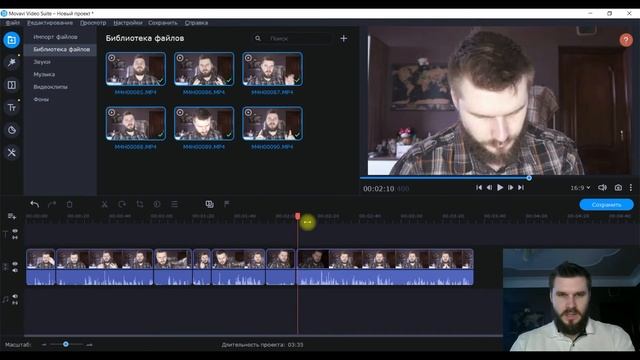Screen dimensions: 640x360
Task: Undo the last action in the timeline
Action: pyautogui.click(x=35, y=204)
